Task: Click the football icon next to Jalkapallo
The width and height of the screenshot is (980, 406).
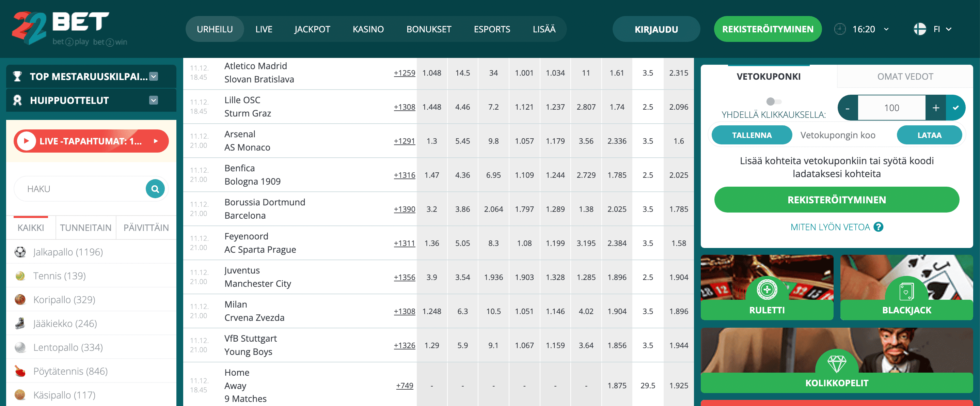Action: (20, 252)
